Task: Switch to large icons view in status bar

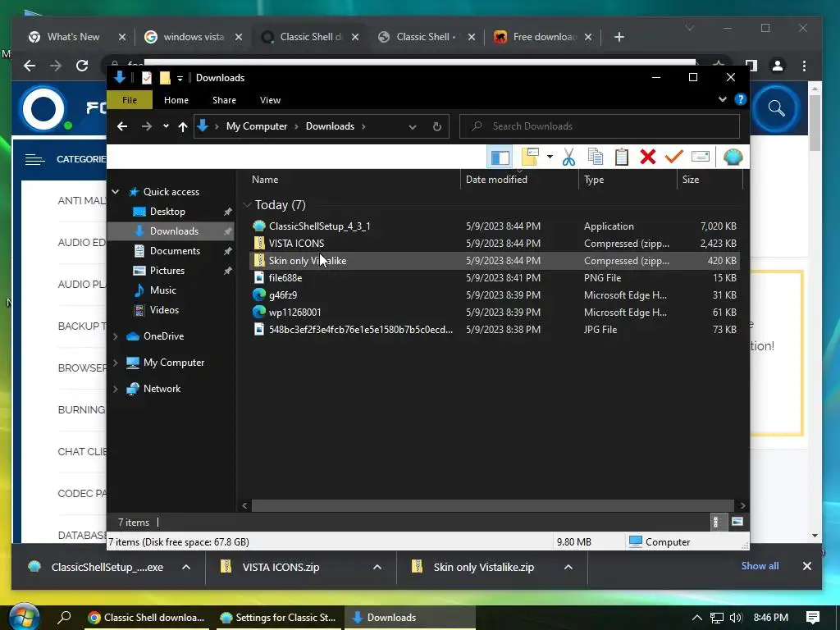Action: click(737, 521)
